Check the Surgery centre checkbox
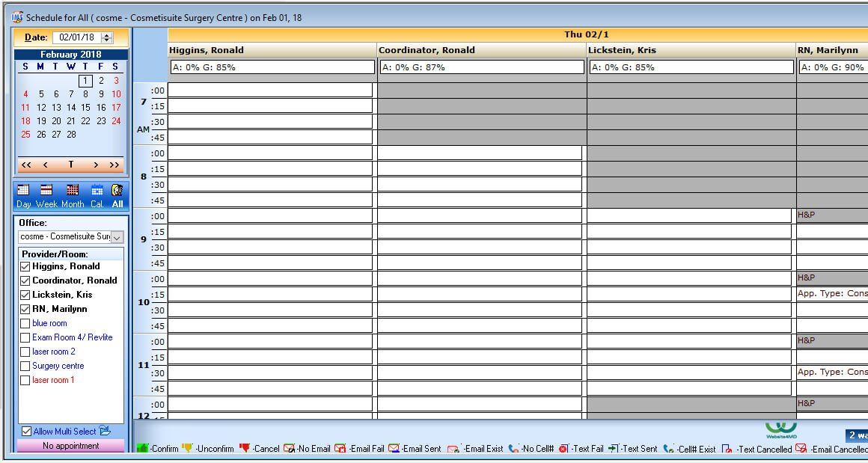The image size is (868, 463). pyautogui.click(x=25, y=366)
